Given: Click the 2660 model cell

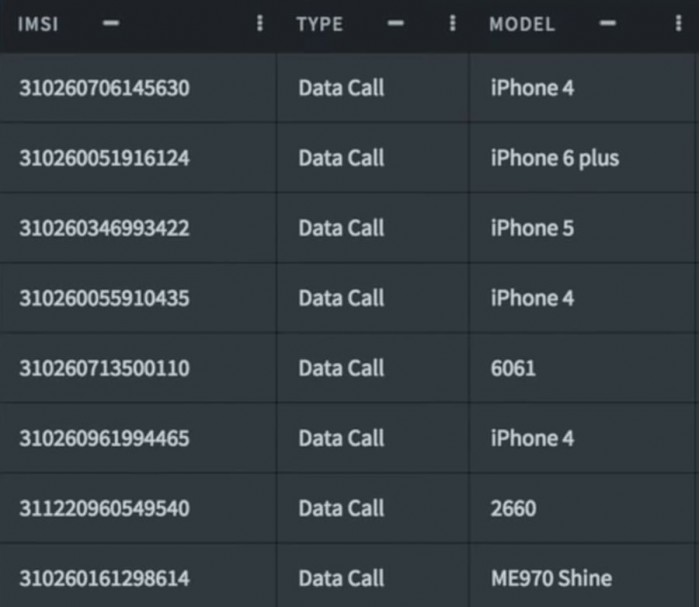Looking at the screenshot, I should coord(513,508).
